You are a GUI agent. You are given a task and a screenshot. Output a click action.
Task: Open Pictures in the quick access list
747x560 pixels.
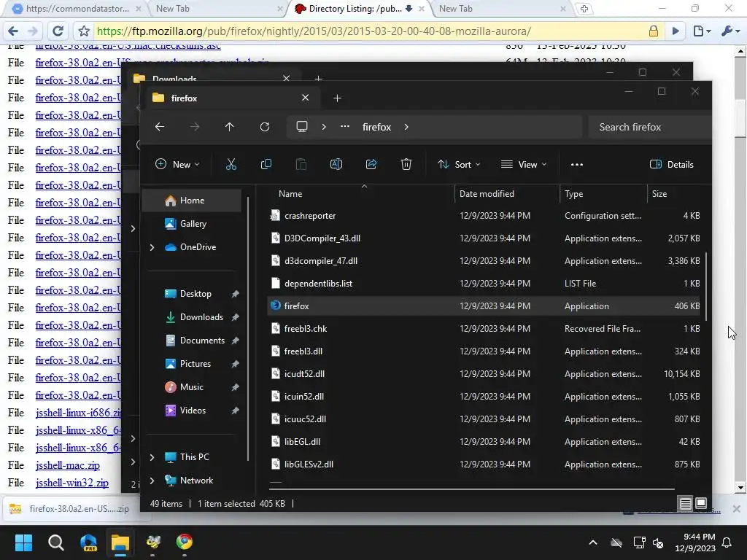click(196, 364)
